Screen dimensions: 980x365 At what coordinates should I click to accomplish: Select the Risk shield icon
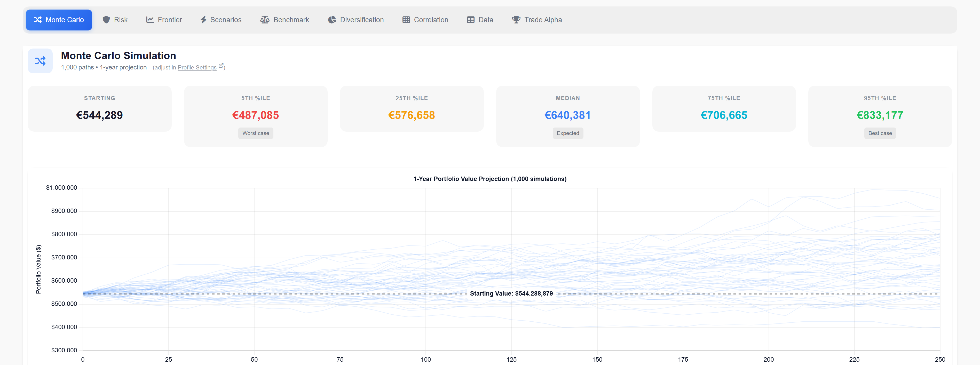107,19
